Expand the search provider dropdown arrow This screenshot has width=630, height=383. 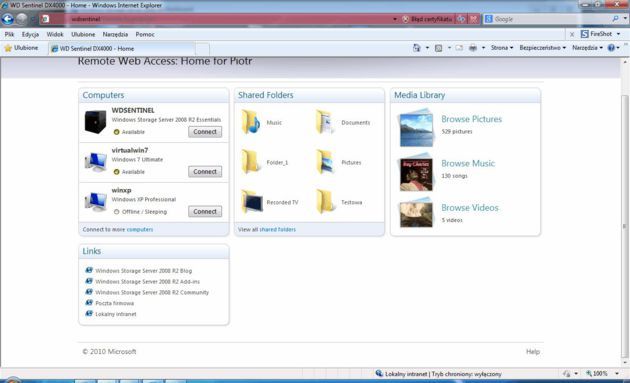(625, 18)
